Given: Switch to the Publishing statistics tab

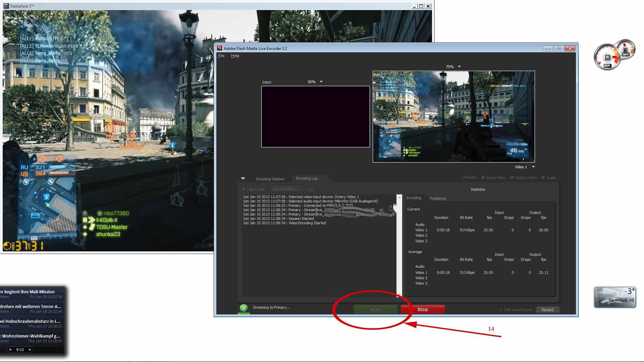Looking at the screenshot, I should (438, 198).
